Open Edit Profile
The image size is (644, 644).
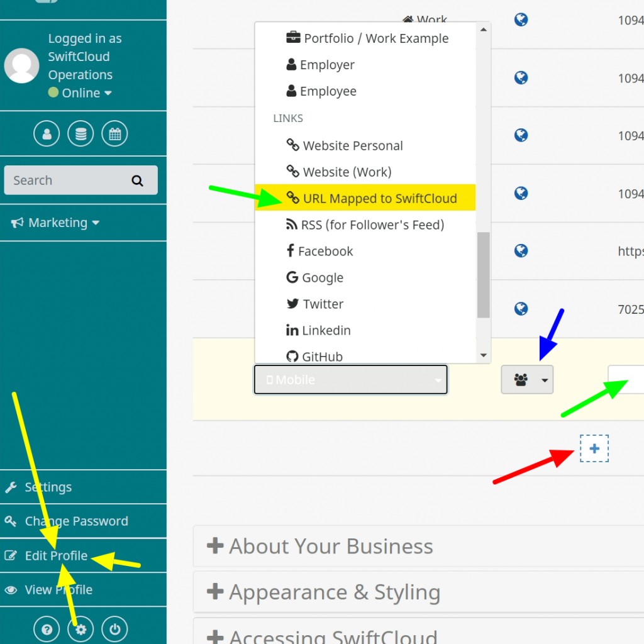click(x=55, y=555)
